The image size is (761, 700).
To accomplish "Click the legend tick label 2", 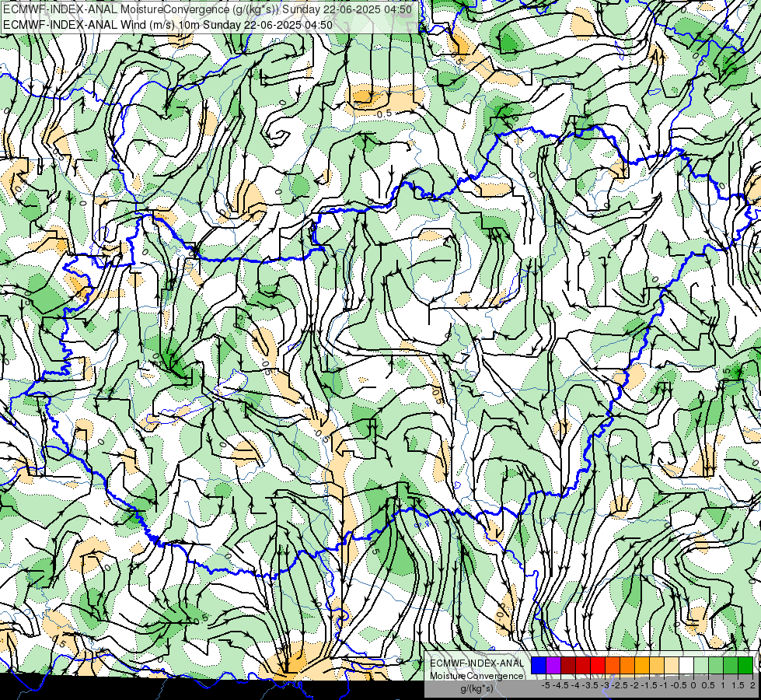I will coord(752,685).
